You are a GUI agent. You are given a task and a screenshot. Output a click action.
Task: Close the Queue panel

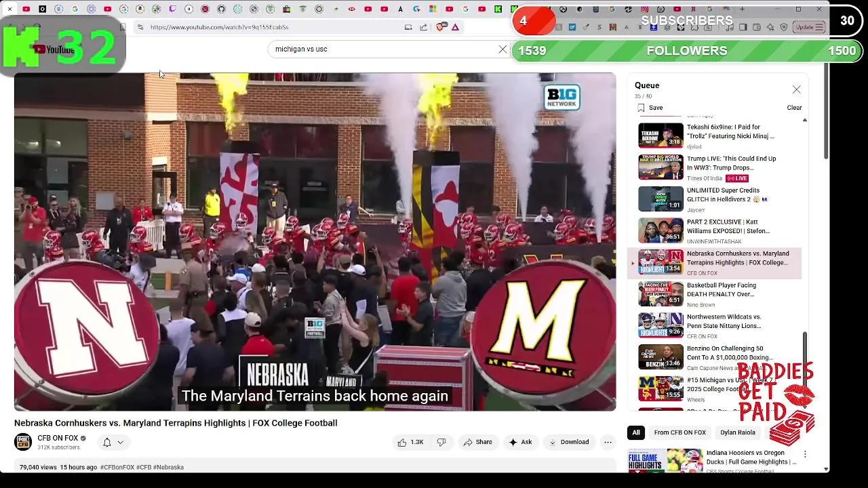(796, 89)
